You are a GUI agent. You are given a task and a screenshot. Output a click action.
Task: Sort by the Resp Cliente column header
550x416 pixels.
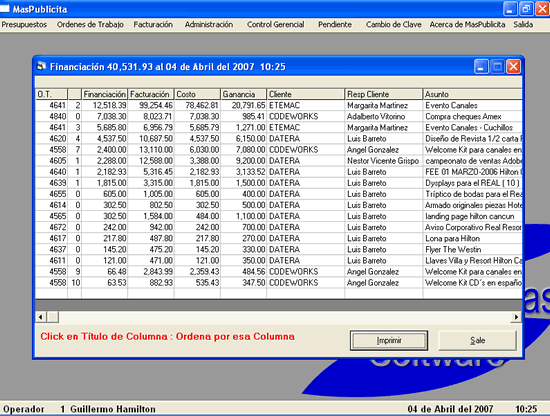tap(384, 94)
